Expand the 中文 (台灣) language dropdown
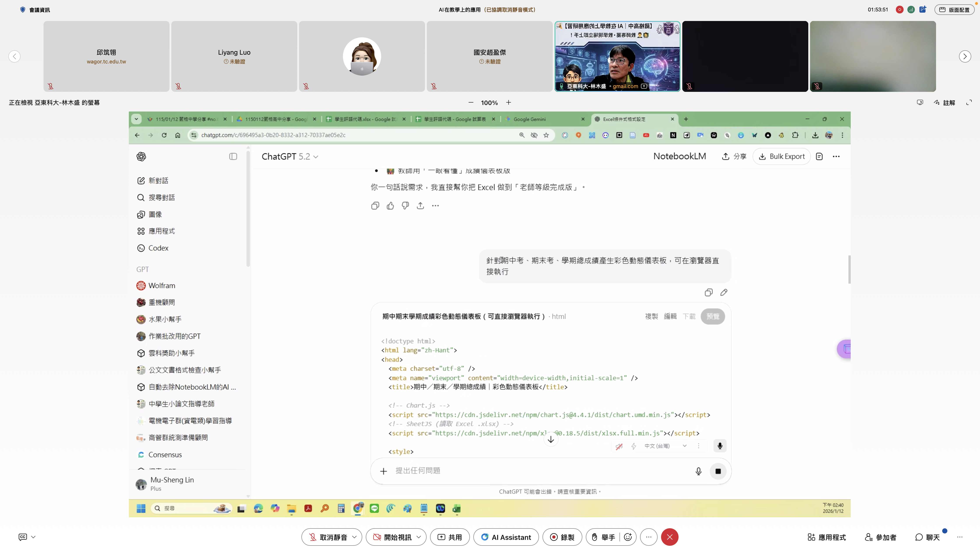The height and width of the screenshot is (551, 980). pyautogui.click(x=684, y=446)
